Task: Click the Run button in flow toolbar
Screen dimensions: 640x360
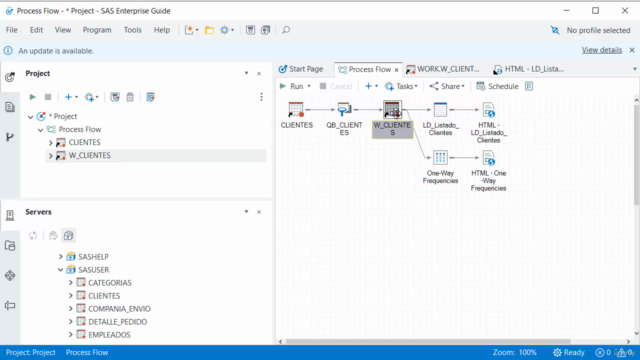Action: 291,86
